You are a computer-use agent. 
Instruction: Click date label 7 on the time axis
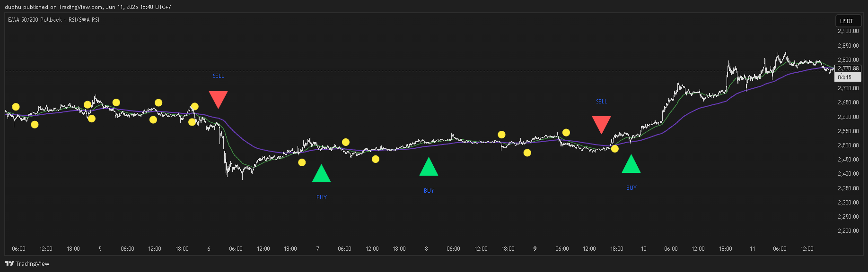(x=317, y=249)
